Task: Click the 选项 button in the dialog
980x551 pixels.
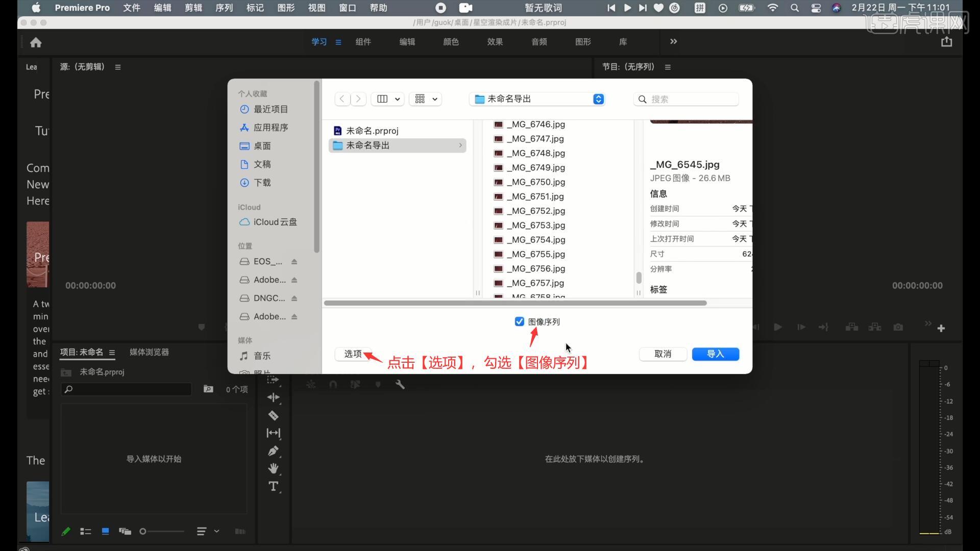Action: (x=352, y=354)
